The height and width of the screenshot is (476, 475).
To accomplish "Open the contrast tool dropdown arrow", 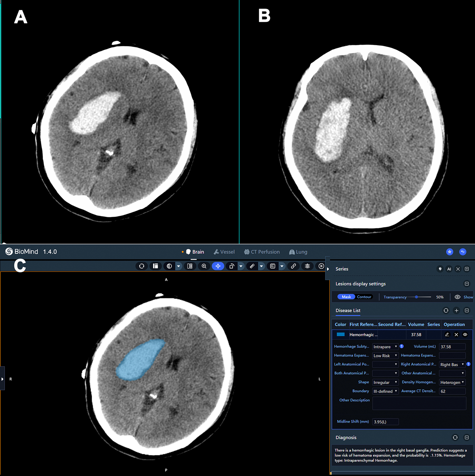I will point(178,266).
